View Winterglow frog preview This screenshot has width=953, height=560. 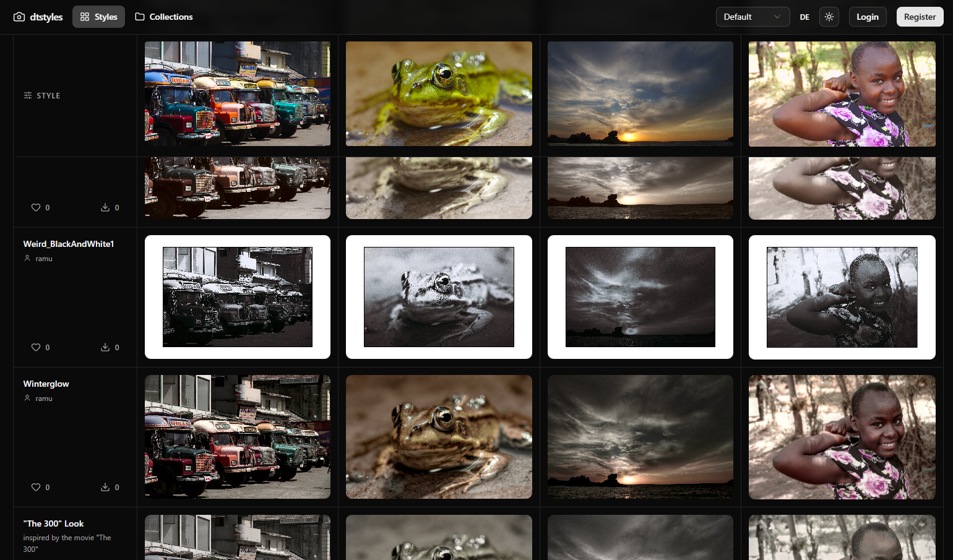[x=439, y=437]
